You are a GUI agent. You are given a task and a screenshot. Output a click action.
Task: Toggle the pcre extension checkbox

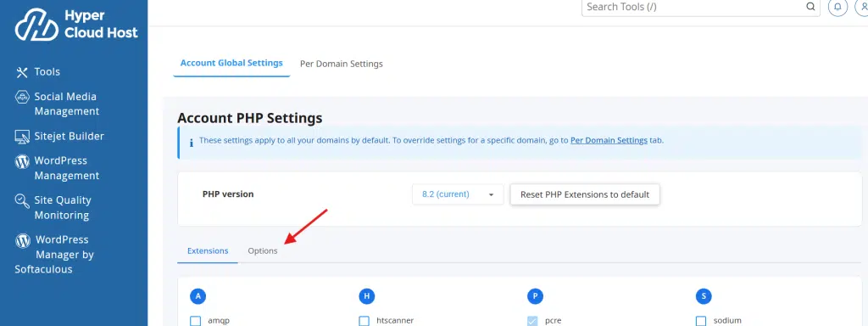point(532,320)
